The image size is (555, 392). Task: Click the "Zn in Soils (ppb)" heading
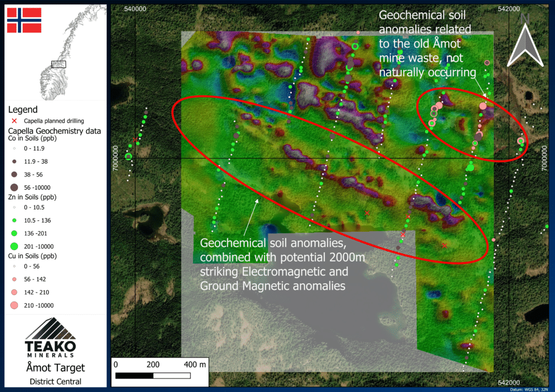point(32,197)
